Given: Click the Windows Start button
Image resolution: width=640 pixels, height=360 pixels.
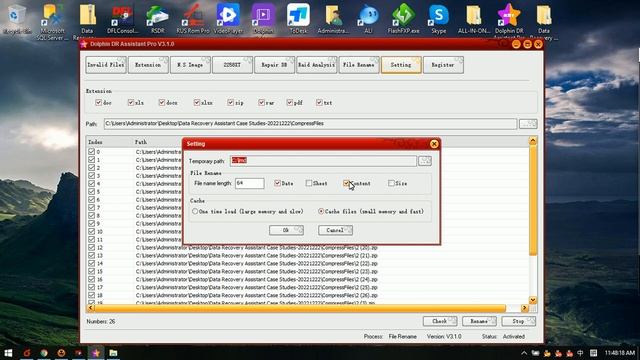Looking at the screenshot, I should pos(8,353).
